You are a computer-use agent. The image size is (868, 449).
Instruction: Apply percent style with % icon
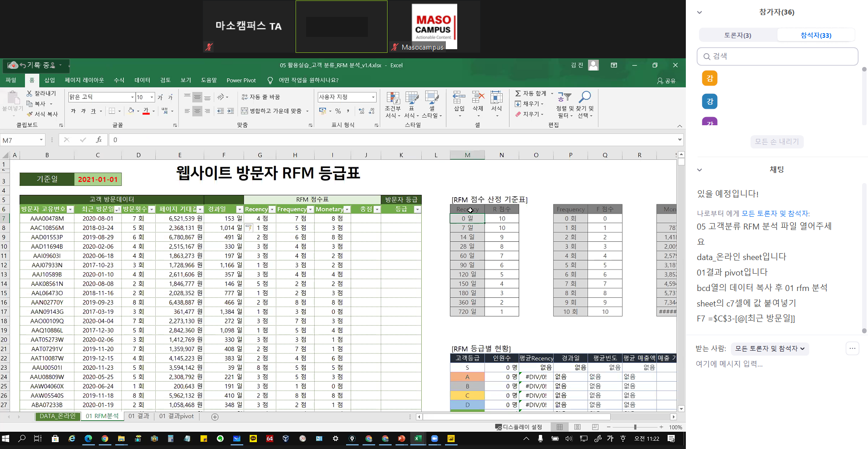338,111
